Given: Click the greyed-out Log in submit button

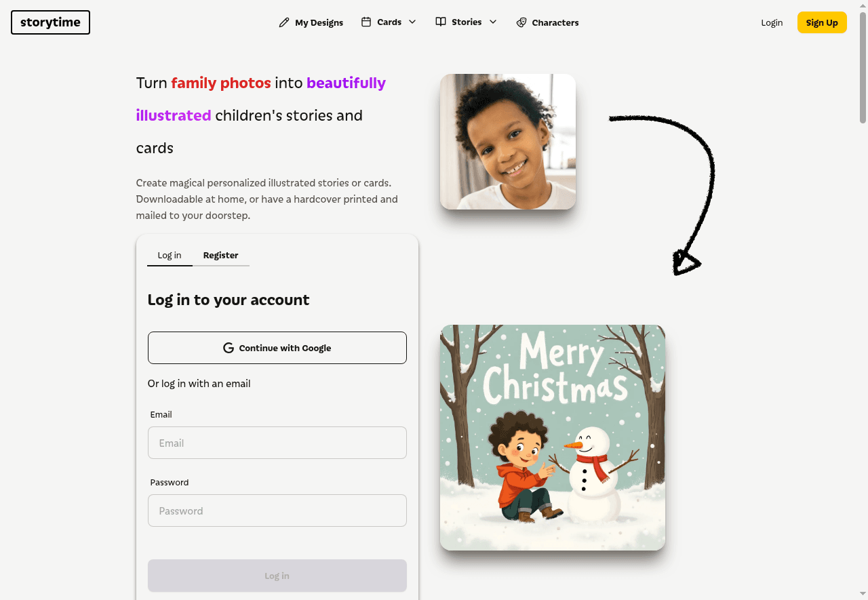Looking at the screenshot, I should (x=277, y=576).
